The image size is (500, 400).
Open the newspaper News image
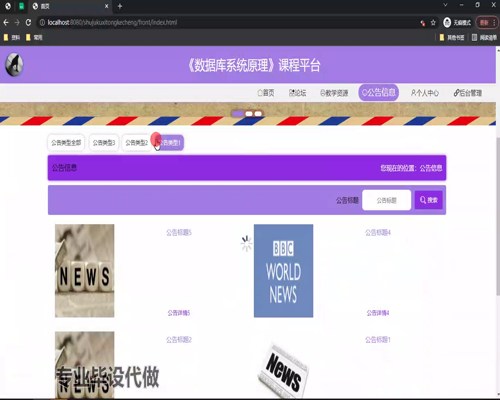tap(283, 370)
